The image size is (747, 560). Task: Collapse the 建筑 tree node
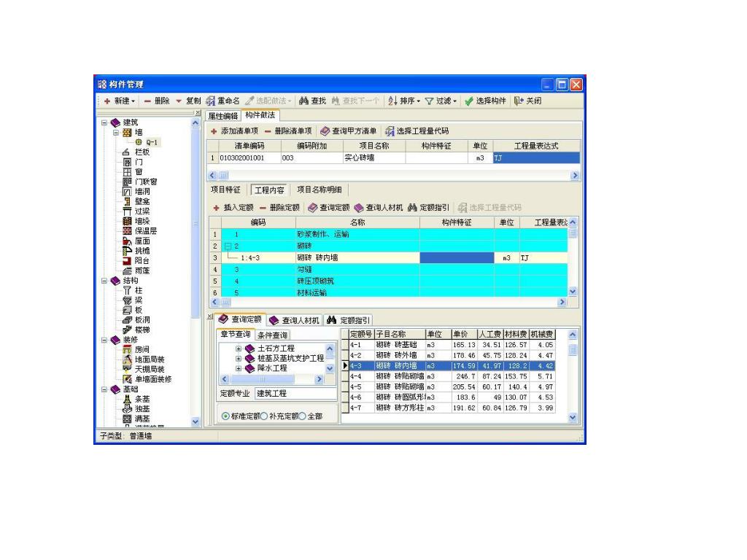(104, 122)
